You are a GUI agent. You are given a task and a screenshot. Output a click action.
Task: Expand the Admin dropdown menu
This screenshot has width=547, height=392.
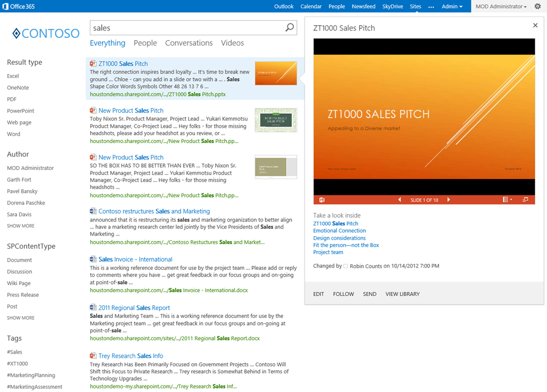pyautogui.click(x=452, y=6)
